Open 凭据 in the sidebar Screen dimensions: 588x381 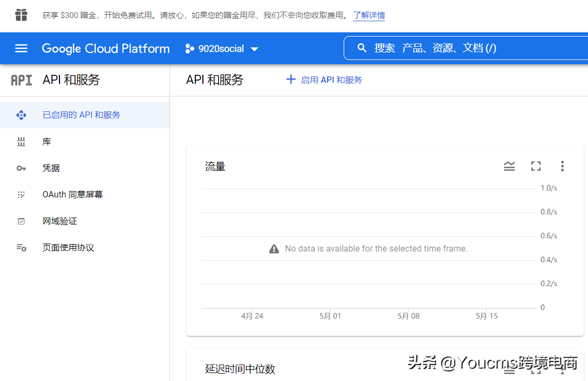(x=85, y=168)
